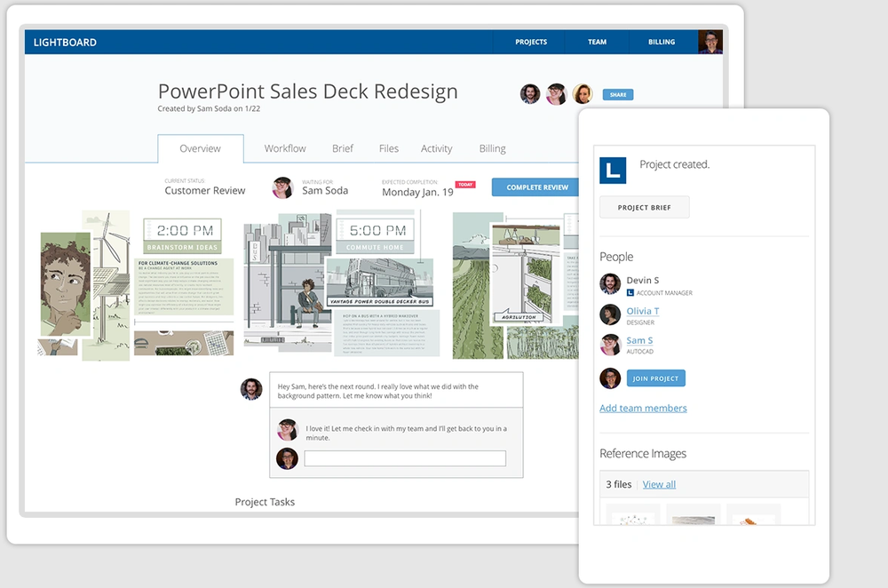Image resolution: width=888 pixels, height=588 pixels.
Task: Click the pink-haired avatar beside project title
Action: [556, 94]
